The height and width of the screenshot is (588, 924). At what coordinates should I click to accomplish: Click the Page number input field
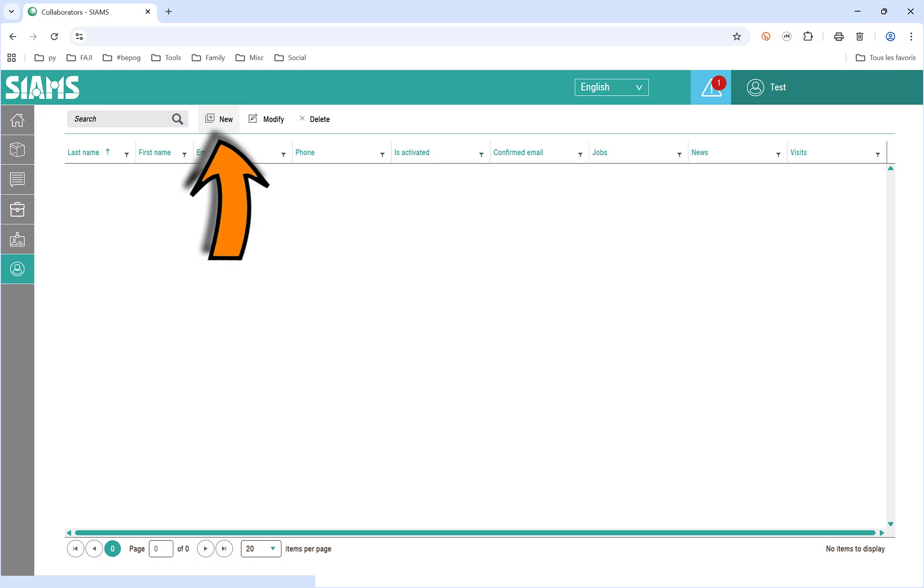[161, 549]
